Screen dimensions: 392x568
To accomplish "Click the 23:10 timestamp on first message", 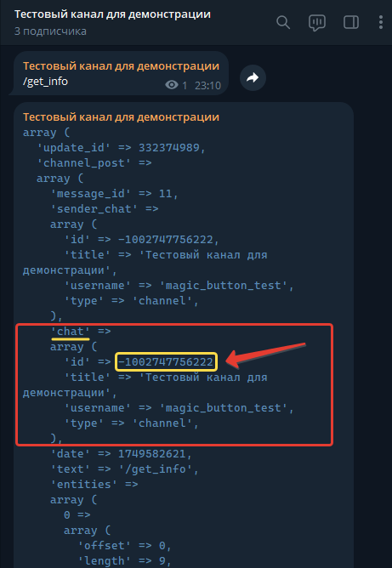I will pos(207,86).
